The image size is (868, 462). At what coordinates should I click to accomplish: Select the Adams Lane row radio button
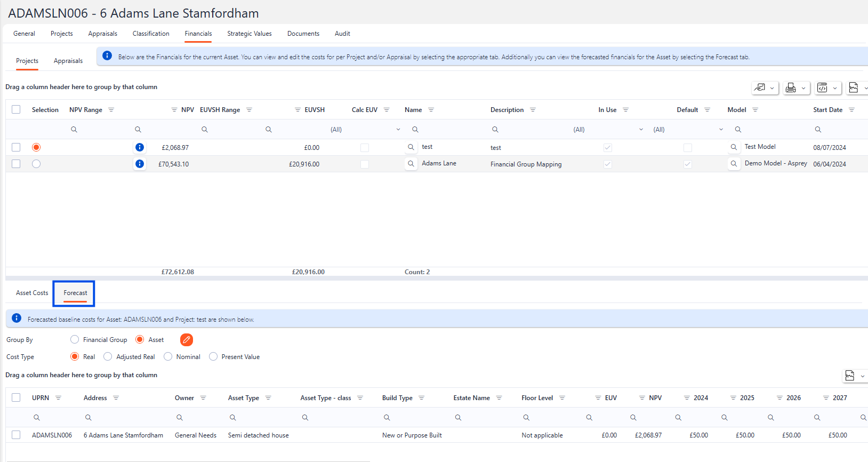click(x=36, y=164)
